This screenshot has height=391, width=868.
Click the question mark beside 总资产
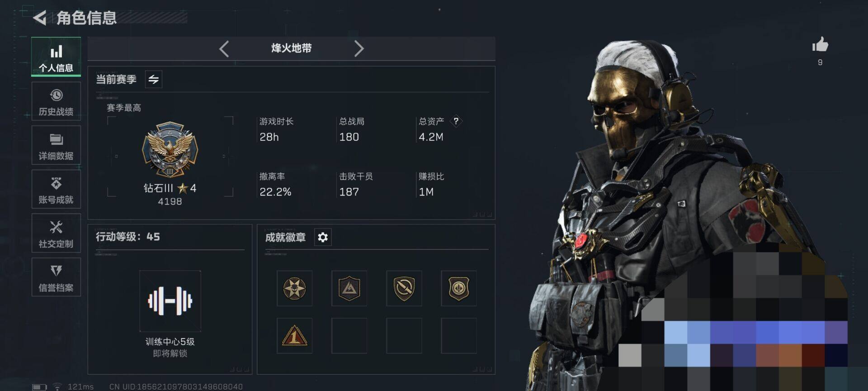click(456, 121)
